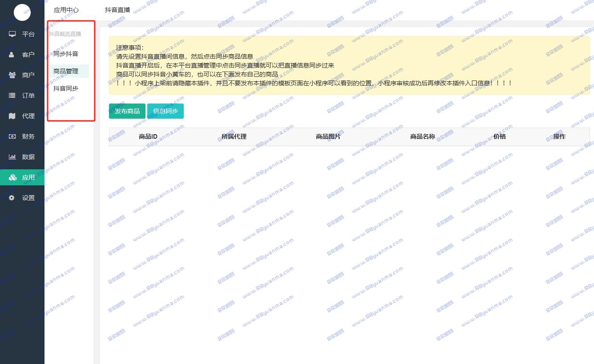Screen dimensions: 594x364
Task: Click the 应用 cubes icon
Action: [x=12, y=177]
